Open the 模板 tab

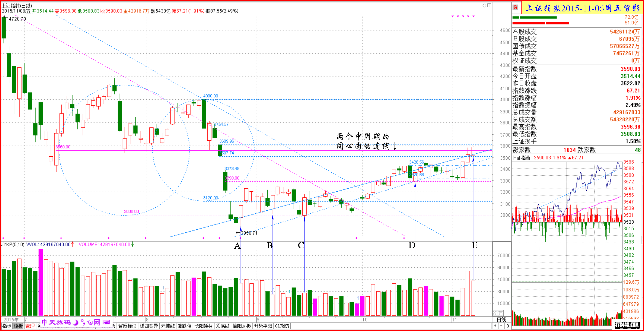click(18, 326)
